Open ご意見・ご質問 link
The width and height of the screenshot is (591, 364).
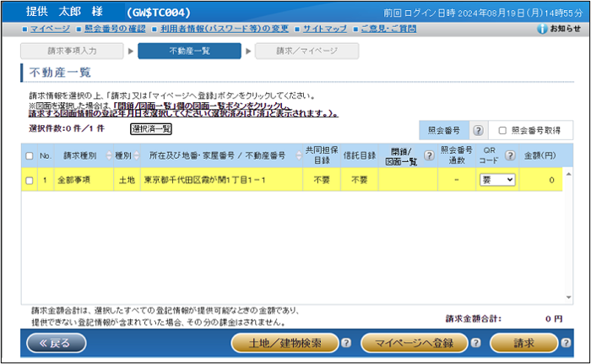click(388, 29)
